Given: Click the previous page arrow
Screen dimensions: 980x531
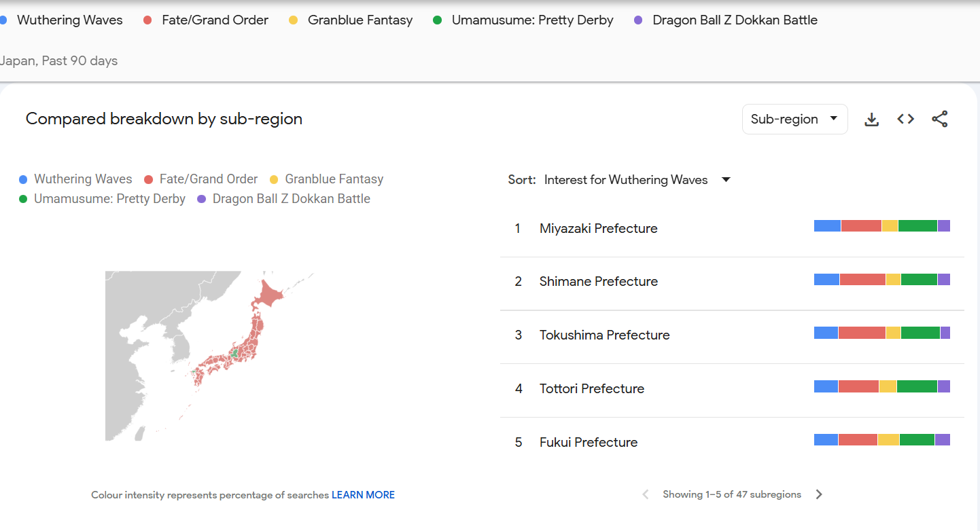Looking at the screenshot, I should pyautogui.click(x=646, y=494).
